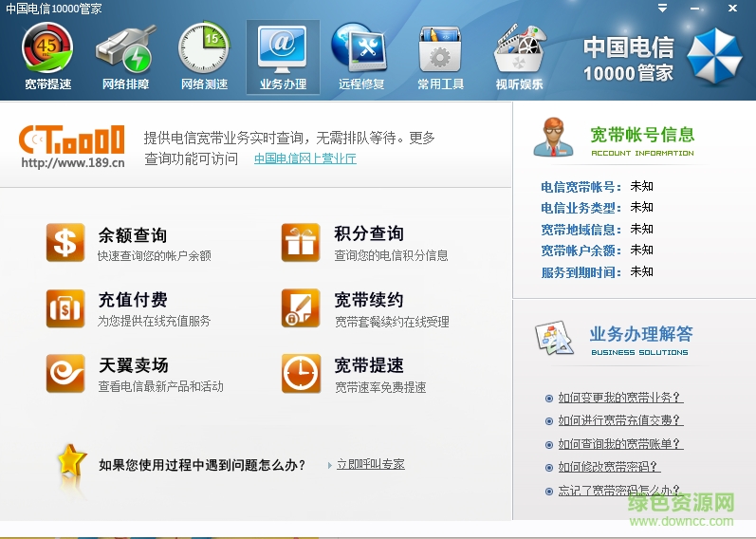The image size is (756, 539).
Task: Click the 积分查询 gift box icon
Action: point(301,242)
